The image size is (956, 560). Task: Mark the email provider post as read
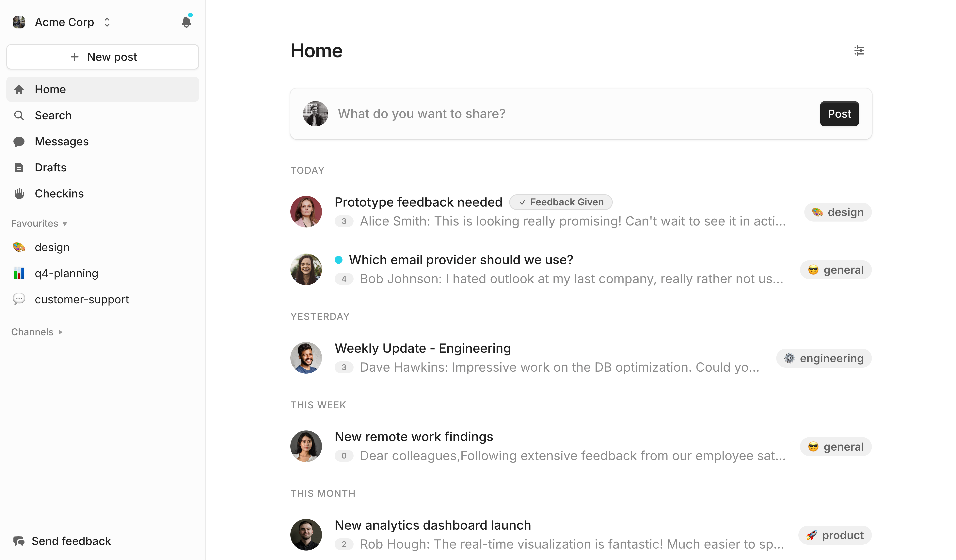pos(338,259)
